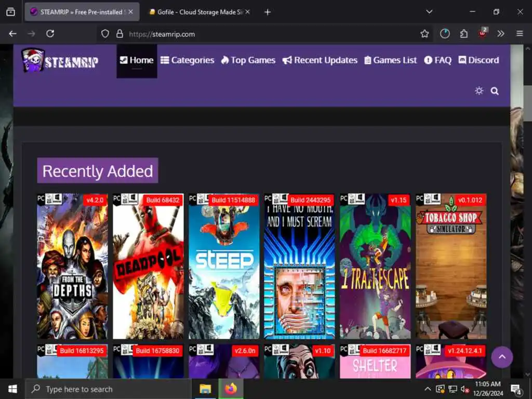Expand the list all tabs dropdown arrow
The height and width of the screenshot is (399, 532).
(429, 12)
